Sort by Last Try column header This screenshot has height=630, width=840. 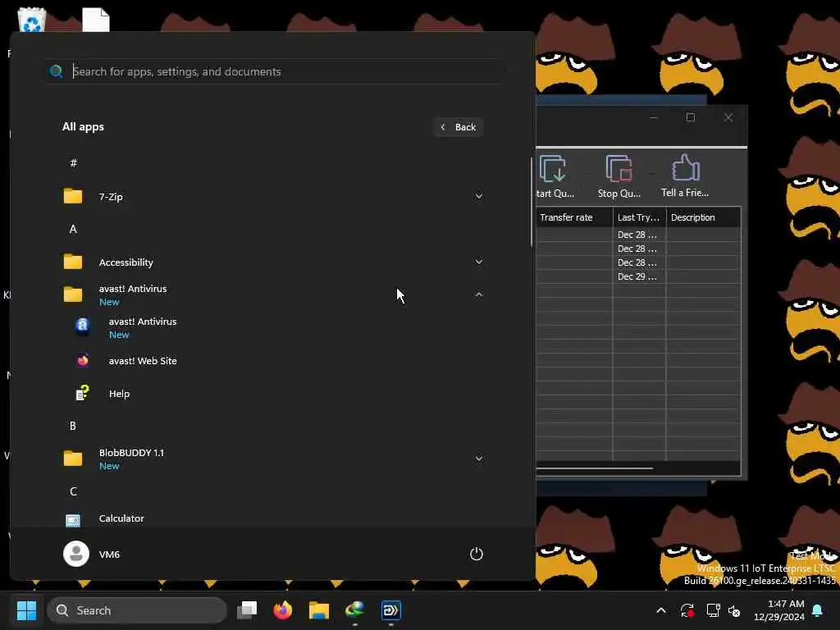tap(640, 217)
